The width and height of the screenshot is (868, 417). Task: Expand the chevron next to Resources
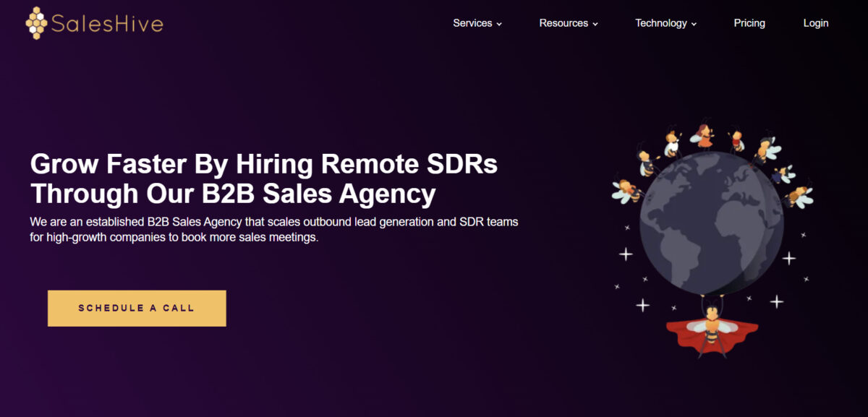[x=595, y=24]
